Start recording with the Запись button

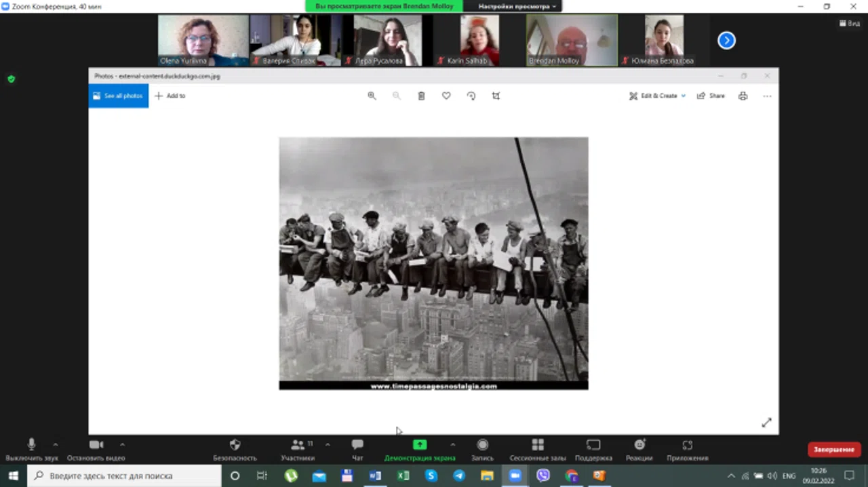pyautogui.click(x=482, y=449)
